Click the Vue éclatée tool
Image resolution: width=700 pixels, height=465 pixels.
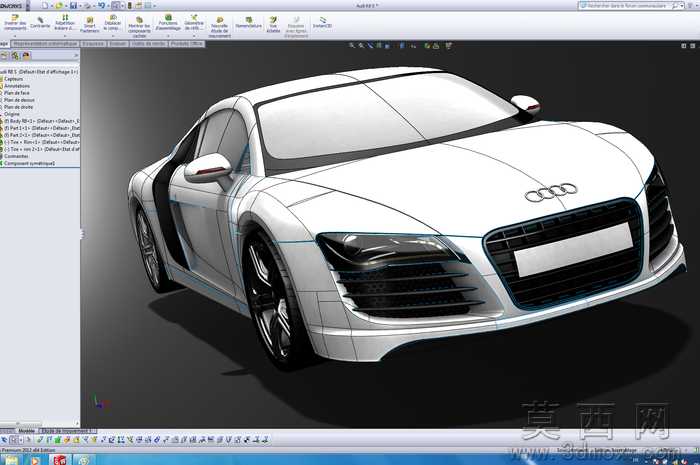[x=273, y=25]
